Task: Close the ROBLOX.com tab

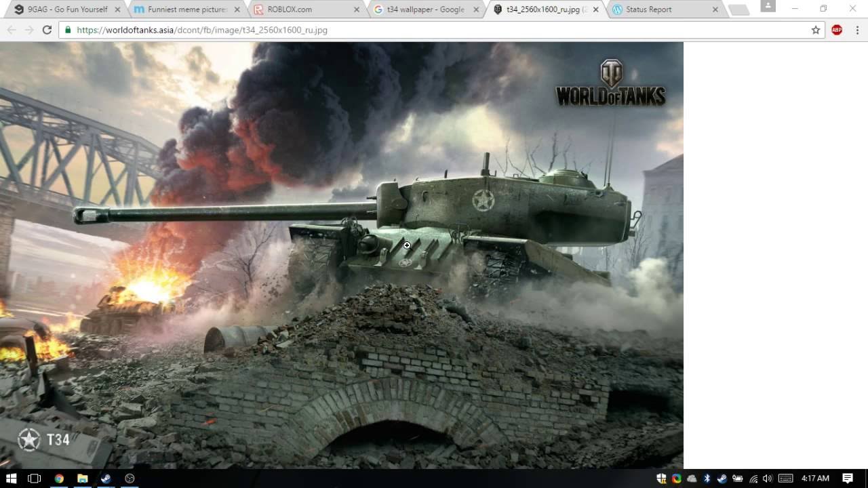Action: coord(357,9)
